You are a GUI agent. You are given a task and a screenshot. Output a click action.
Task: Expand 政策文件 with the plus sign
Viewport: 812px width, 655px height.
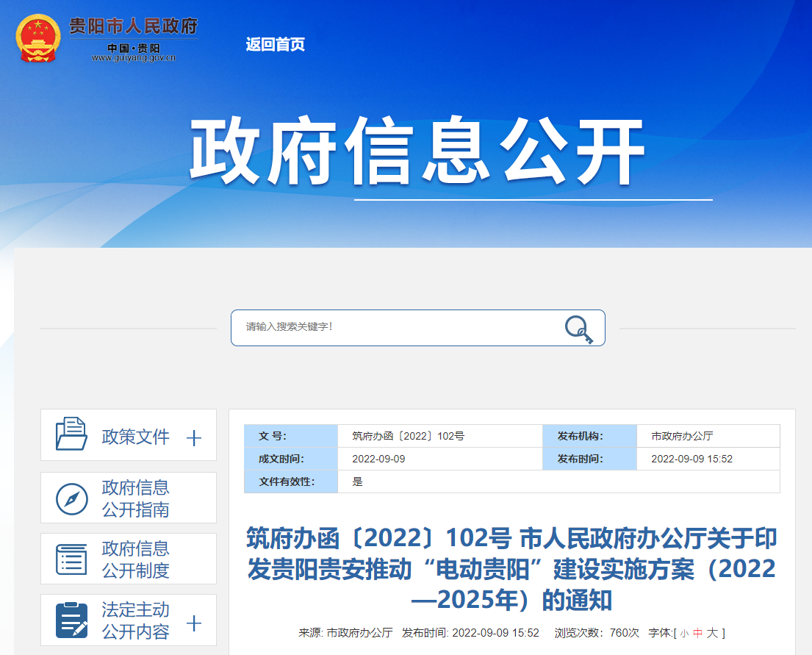(x=194, y=438)
